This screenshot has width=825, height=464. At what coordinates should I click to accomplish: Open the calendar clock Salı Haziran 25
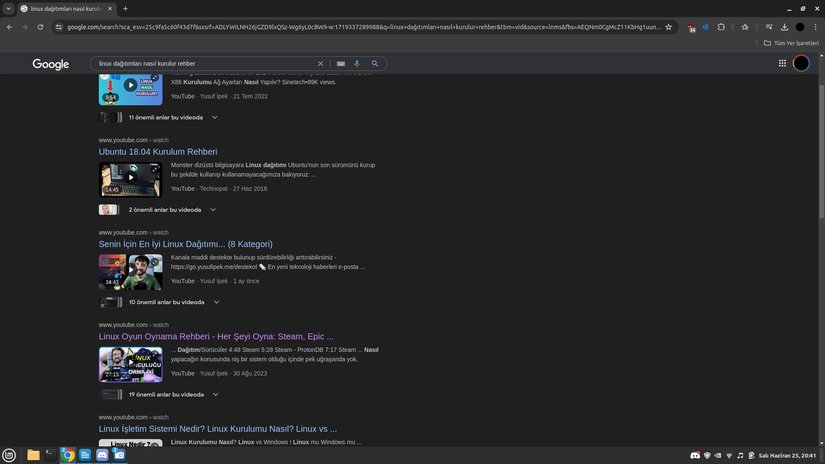click(x=788, y=456)
